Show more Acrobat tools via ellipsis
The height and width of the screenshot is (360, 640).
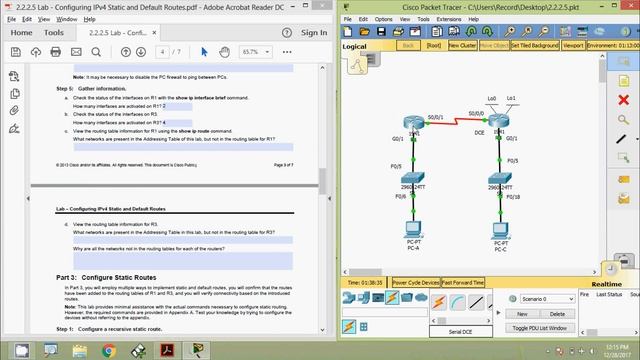pos(287,52)
